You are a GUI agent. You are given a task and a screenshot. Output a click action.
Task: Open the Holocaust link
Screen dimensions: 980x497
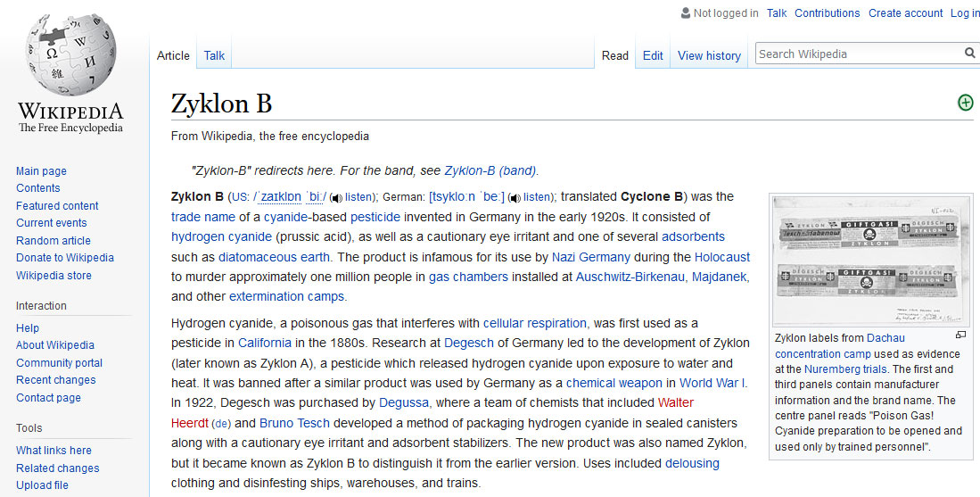[722, 257]
